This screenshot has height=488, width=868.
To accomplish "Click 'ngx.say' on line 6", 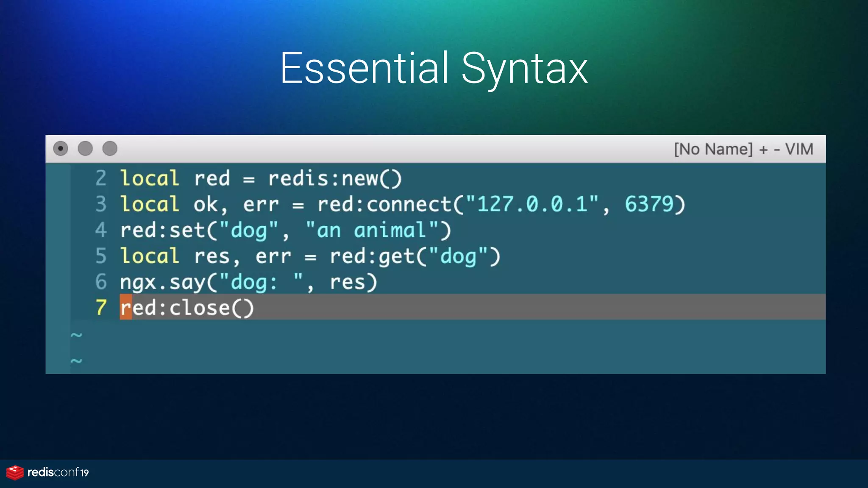I will pos(163,283).
